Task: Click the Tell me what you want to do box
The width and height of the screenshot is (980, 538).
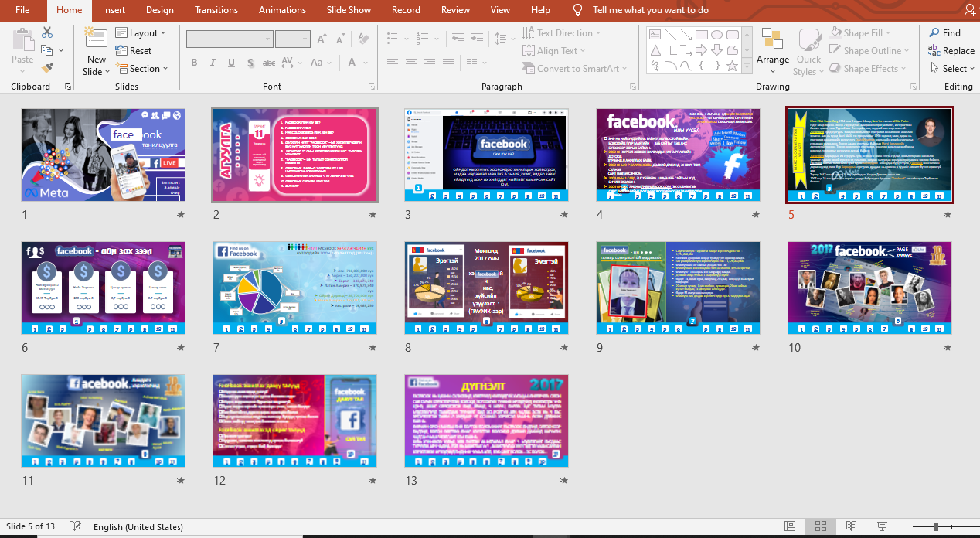Action: pos(651,10)
